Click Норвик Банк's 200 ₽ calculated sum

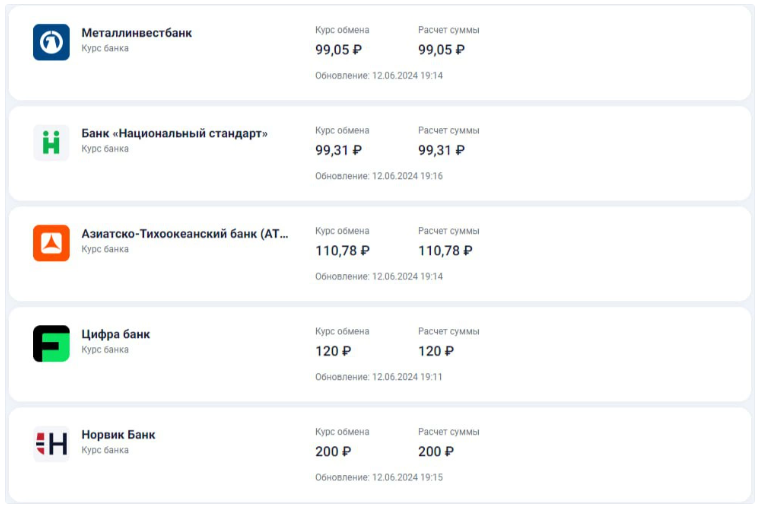[x=436, y=452]
